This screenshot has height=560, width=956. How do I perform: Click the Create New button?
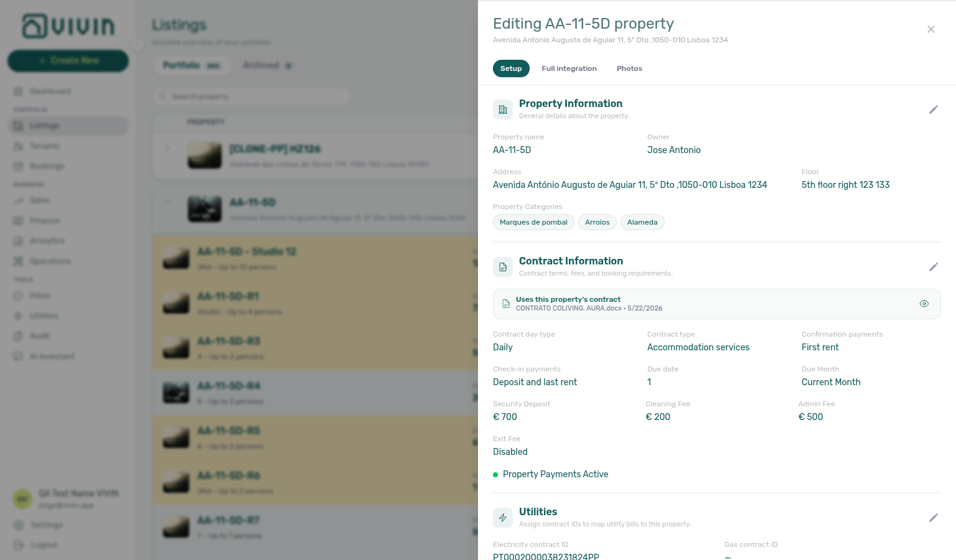(68, 60)
